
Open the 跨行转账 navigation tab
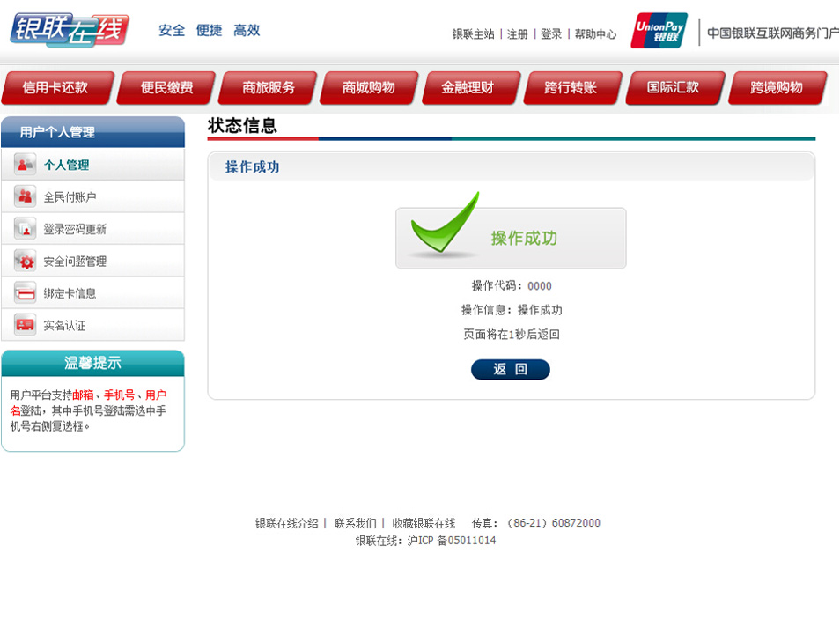(572, 87)
